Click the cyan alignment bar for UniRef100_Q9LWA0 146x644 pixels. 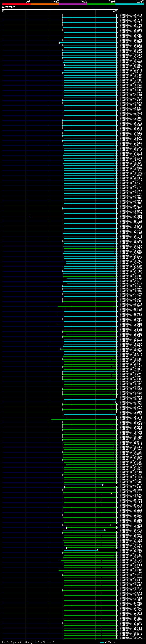(x=81, y=550)
